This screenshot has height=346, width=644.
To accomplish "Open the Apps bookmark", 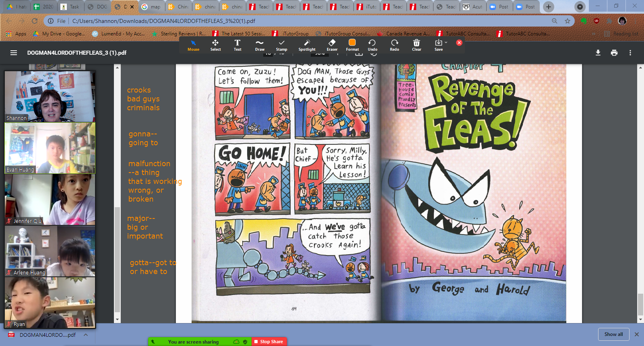I will click(x=16, y=34).
